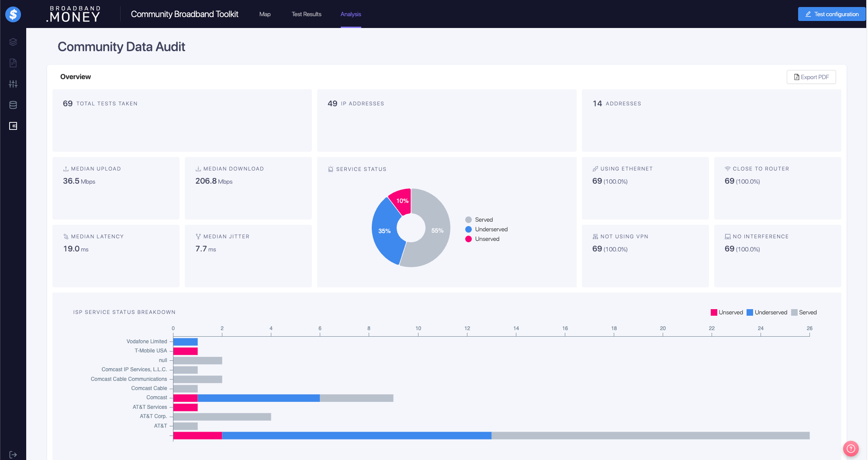Toggle Unserved in ISP breakdown legend
Screen dimensions: 868x460
coord(727,312)
